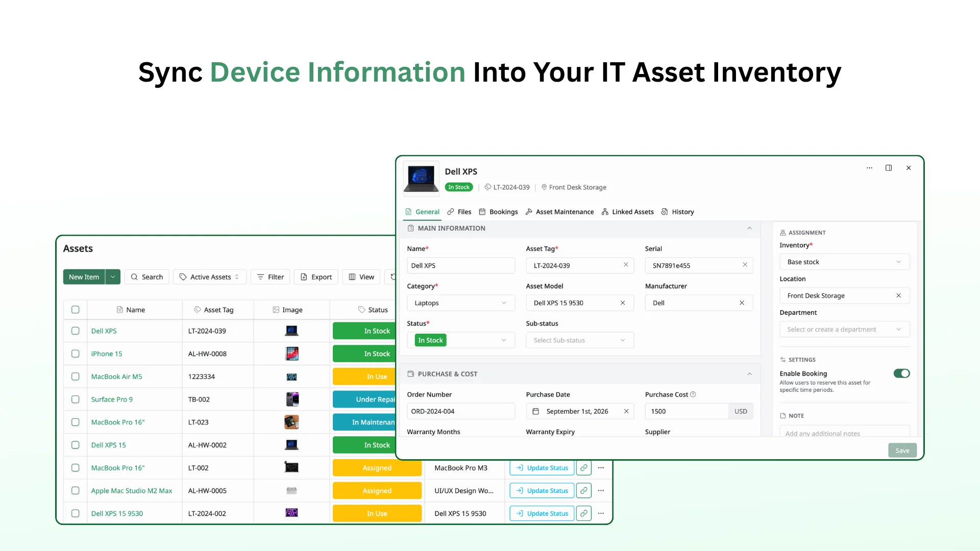Collapse the Main Information section
Viewport: 980px width, 551px height.
tap(749, 228)
